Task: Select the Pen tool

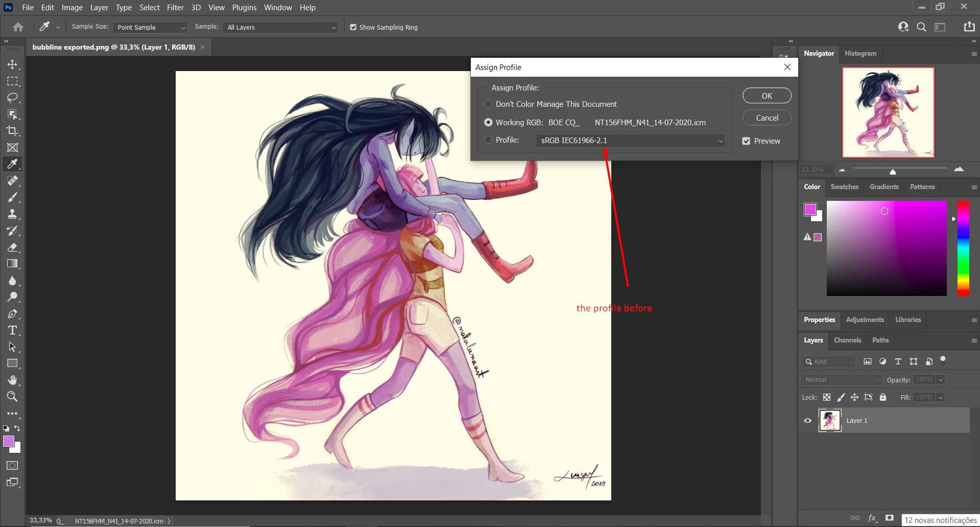Action: (13, 314)
